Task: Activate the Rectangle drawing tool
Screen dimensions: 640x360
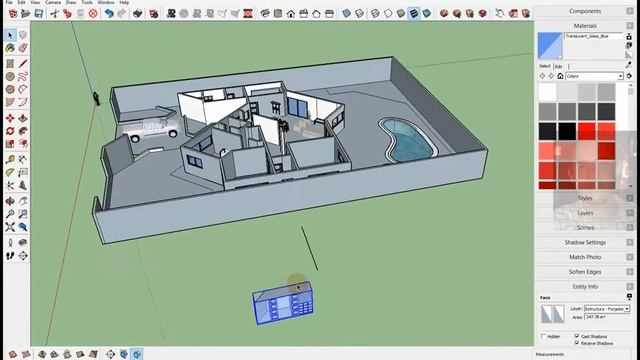Action: point(10,64)
